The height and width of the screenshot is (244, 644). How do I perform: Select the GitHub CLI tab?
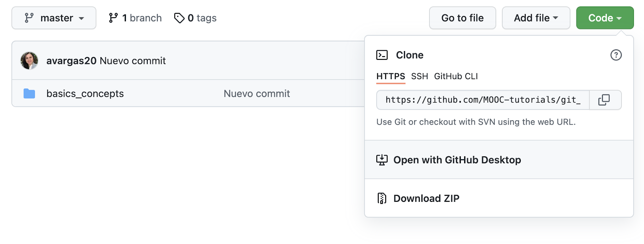[x=456, y=76]
